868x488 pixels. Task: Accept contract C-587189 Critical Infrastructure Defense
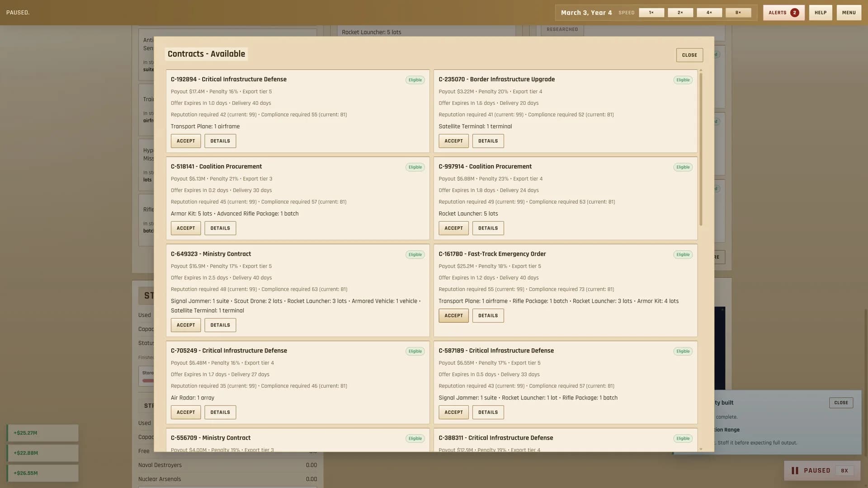(453, 412)
